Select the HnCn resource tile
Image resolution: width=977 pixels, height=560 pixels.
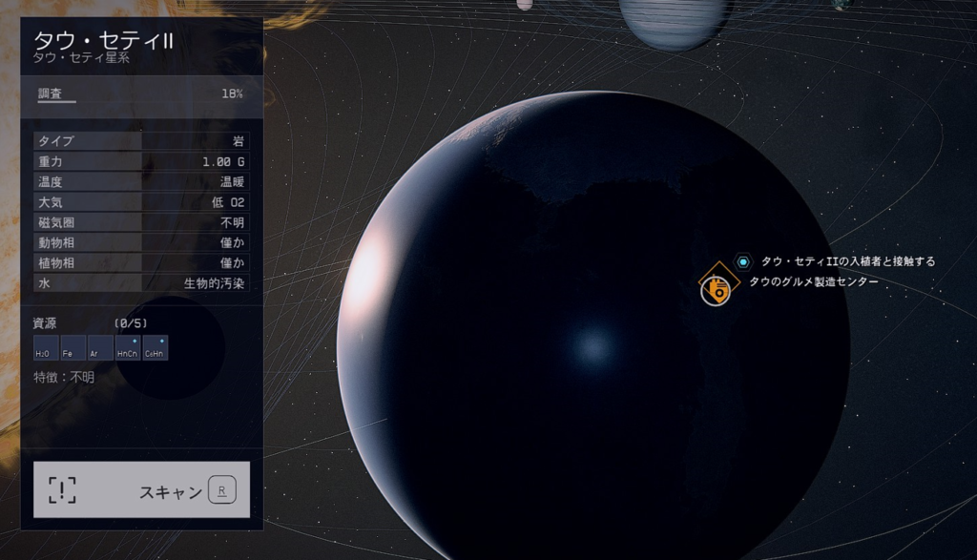pos(128,347)
